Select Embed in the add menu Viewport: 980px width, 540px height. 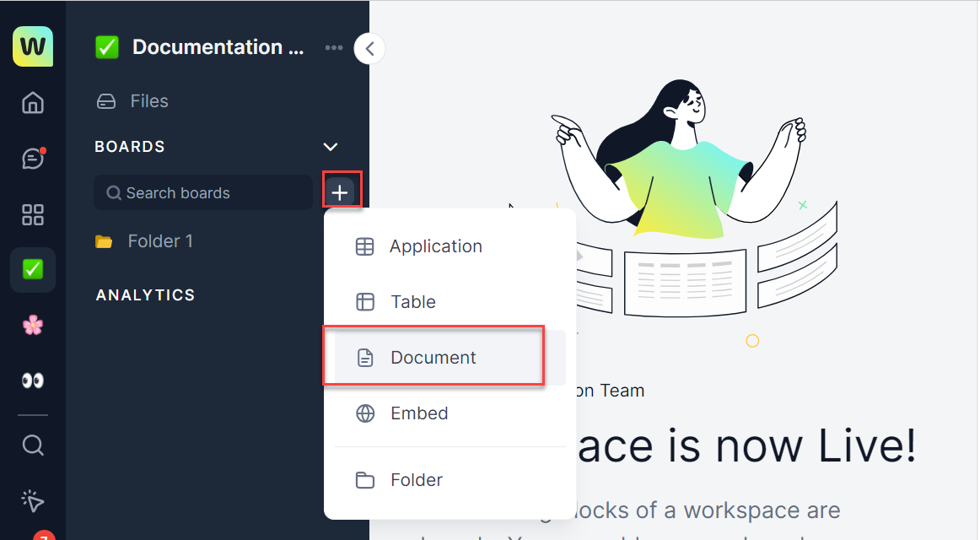point(419,413)
